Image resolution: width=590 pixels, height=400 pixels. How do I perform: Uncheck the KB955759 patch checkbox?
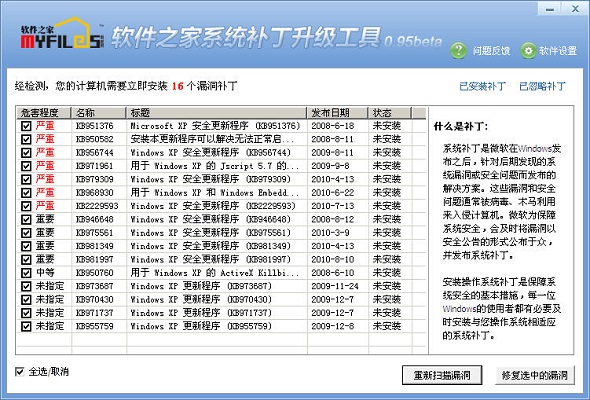[26, 326]
